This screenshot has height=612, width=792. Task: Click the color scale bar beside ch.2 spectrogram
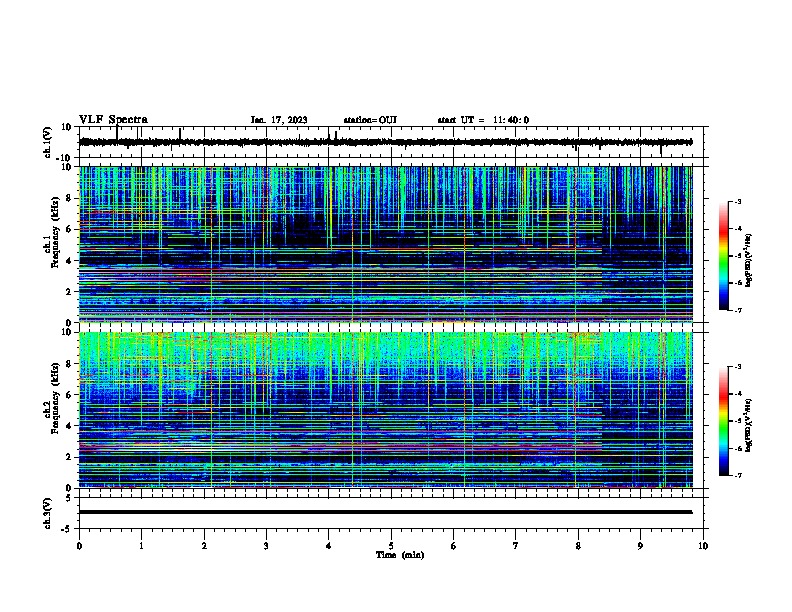point(724,421)
